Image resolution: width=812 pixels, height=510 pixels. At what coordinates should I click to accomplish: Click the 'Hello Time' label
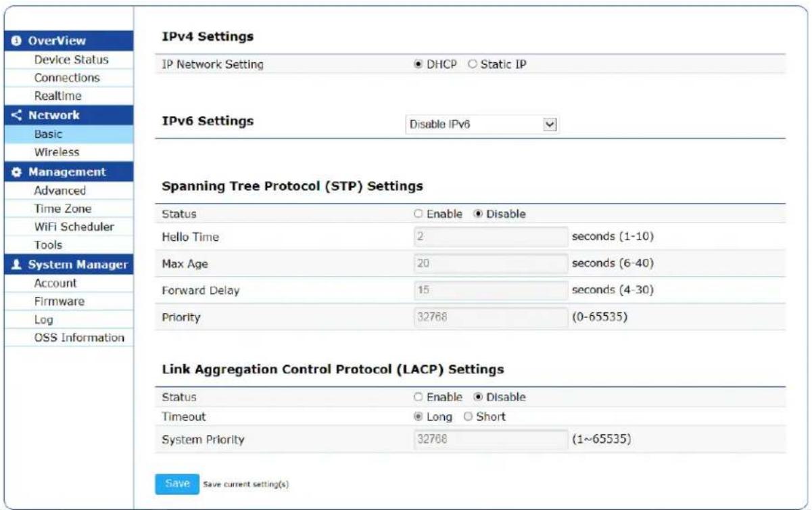(190, 237)
